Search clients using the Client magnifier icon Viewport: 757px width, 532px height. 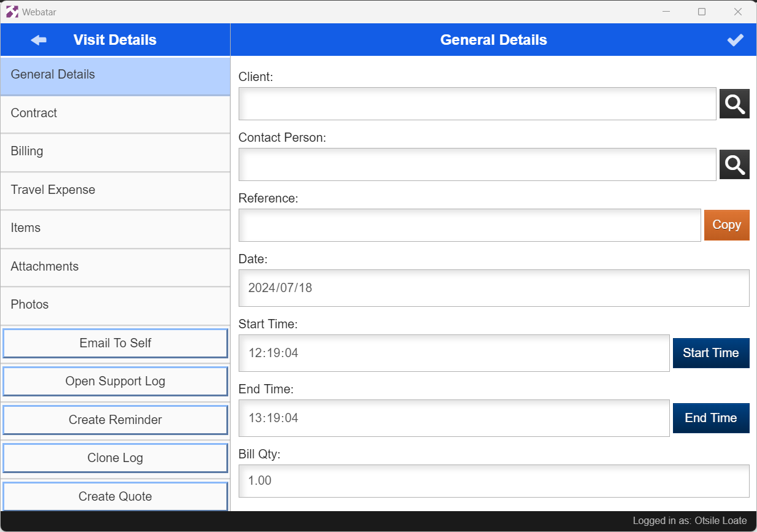point(734,104)
